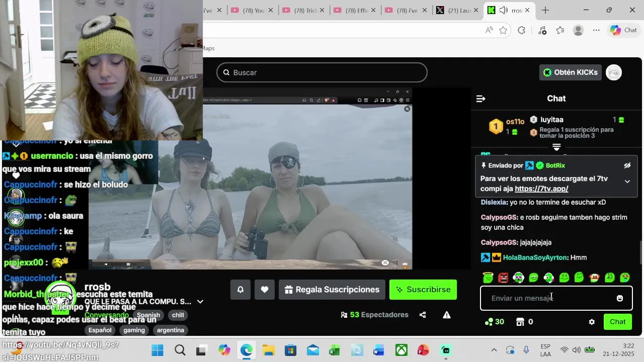Add page to favorites star icon
Viewport: 644px width, 362px height.
(x=503, y=30)
